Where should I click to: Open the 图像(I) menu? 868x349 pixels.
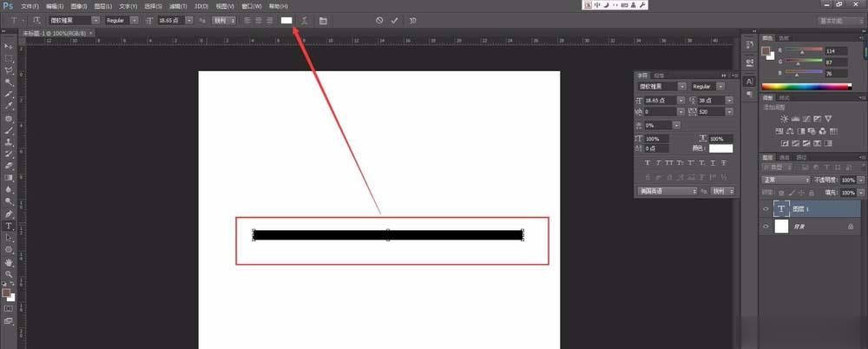(x=79, y=6)
